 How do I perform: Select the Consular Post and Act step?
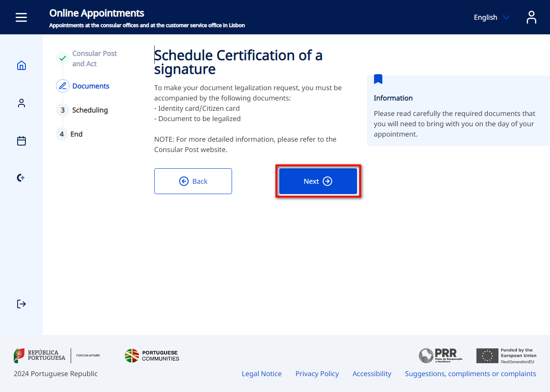(x=94, y=58)
